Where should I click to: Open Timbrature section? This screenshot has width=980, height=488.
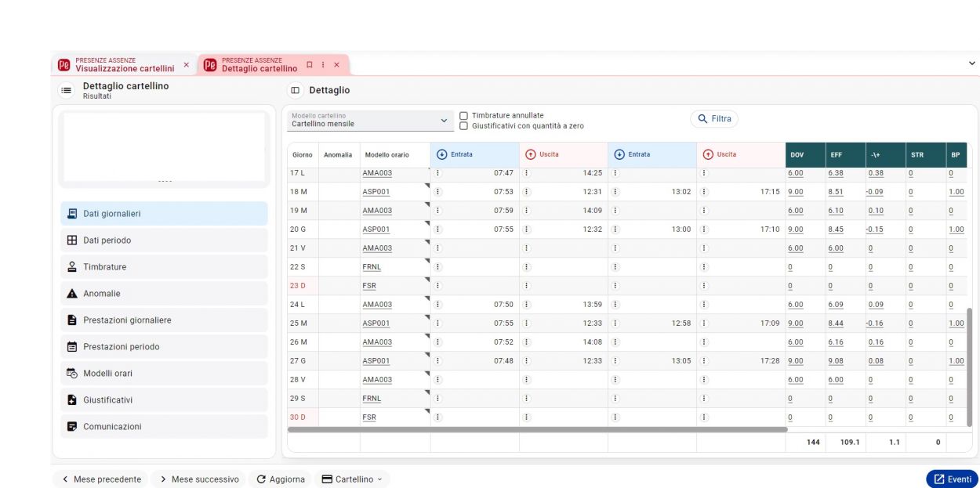pos(164,267)
